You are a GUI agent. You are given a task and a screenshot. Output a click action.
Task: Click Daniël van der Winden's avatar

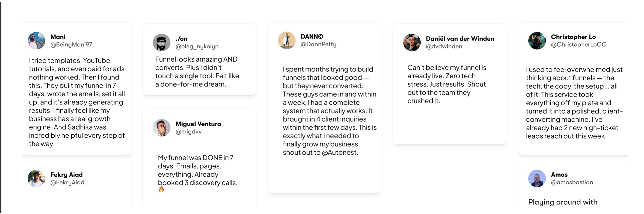point(412,43)
